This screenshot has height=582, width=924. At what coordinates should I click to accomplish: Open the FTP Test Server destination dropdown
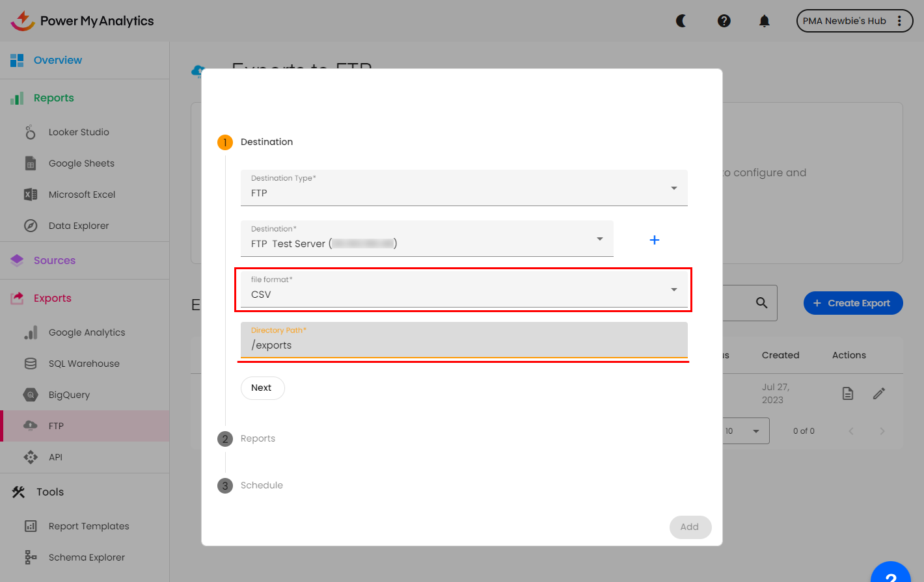(426, 239)
